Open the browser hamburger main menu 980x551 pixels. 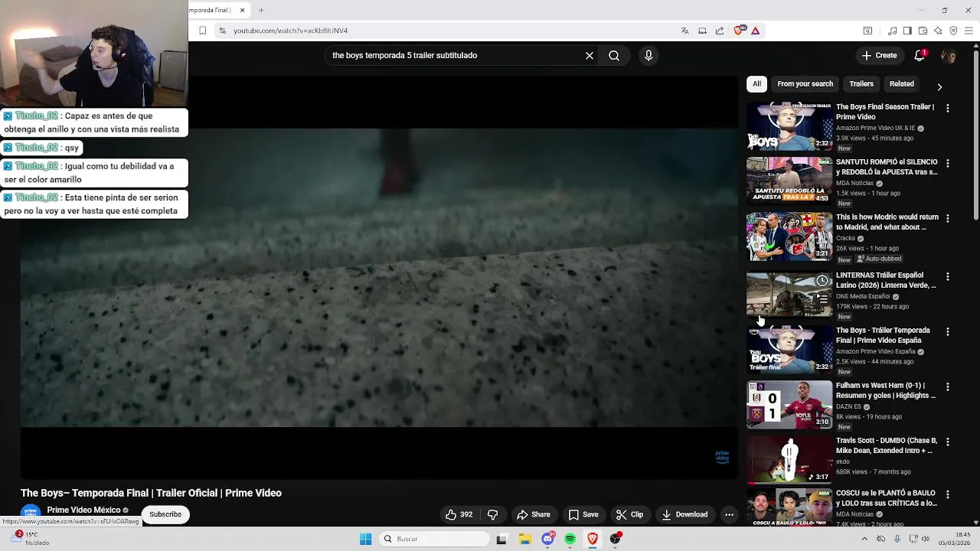(x=969, y=31)
